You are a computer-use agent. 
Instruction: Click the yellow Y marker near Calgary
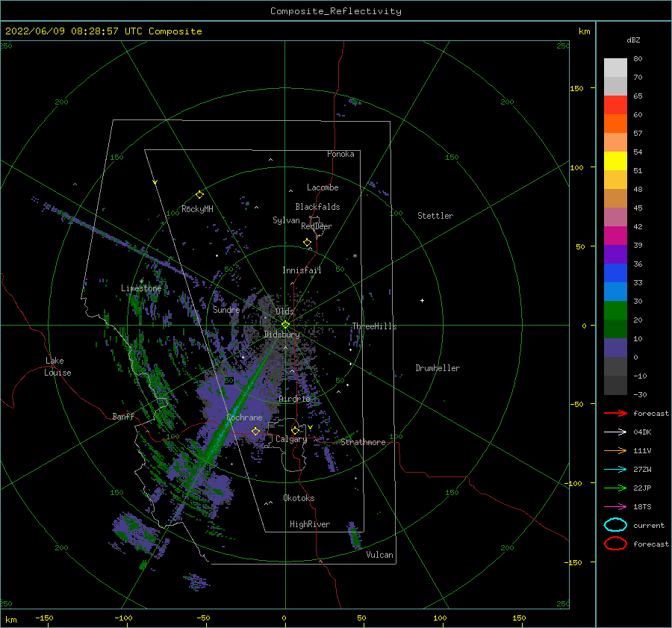pyautogui.click(x=311, y=427)
